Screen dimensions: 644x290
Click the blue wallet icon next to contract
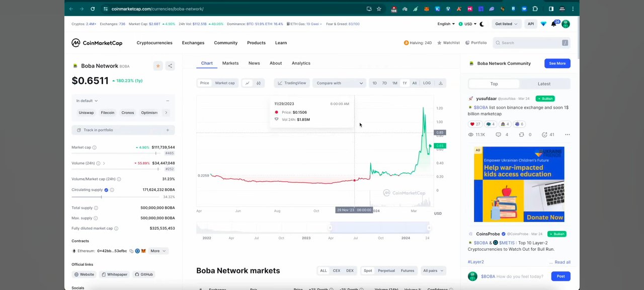pos(137,251)
